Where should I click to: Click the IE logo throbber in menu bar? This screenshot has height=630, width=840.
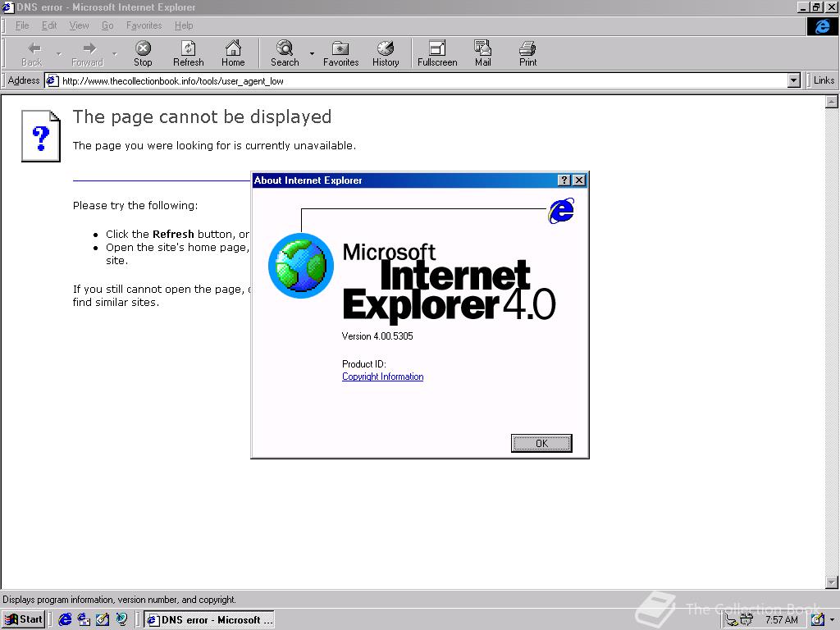822,26
